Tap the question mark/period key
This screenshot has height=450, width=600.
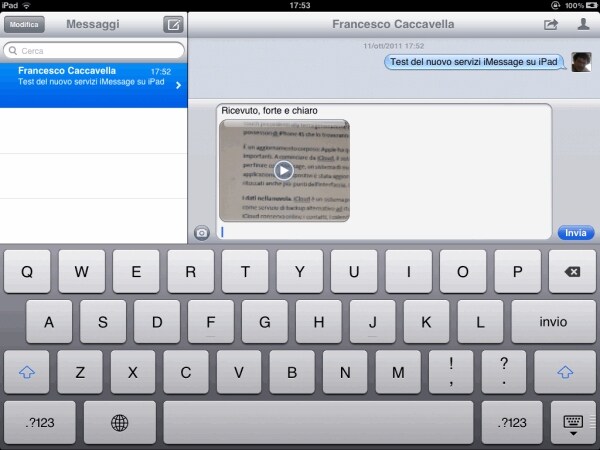[x=504, y=372]
